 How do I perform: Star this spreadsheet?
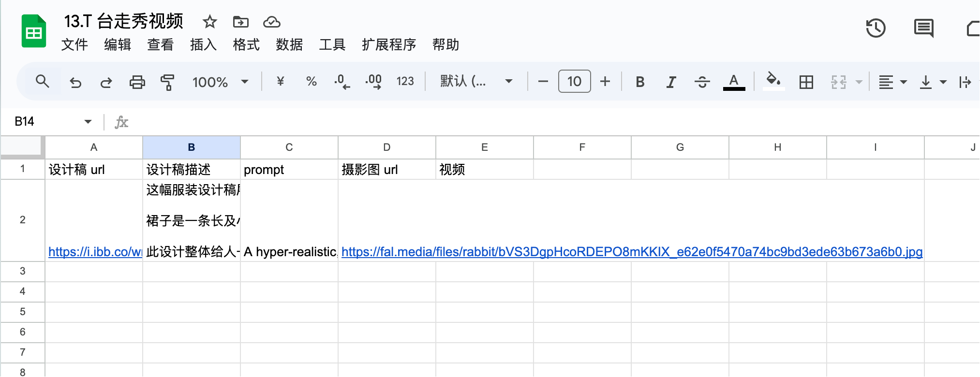coord(209,22)
